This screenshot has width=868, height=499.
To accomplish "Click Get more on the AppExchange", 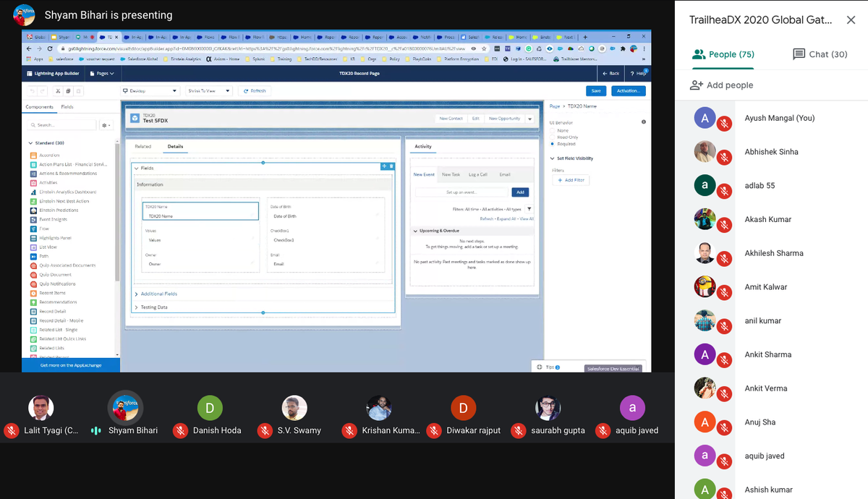I will pyautogui.click(x=71, y=365).
